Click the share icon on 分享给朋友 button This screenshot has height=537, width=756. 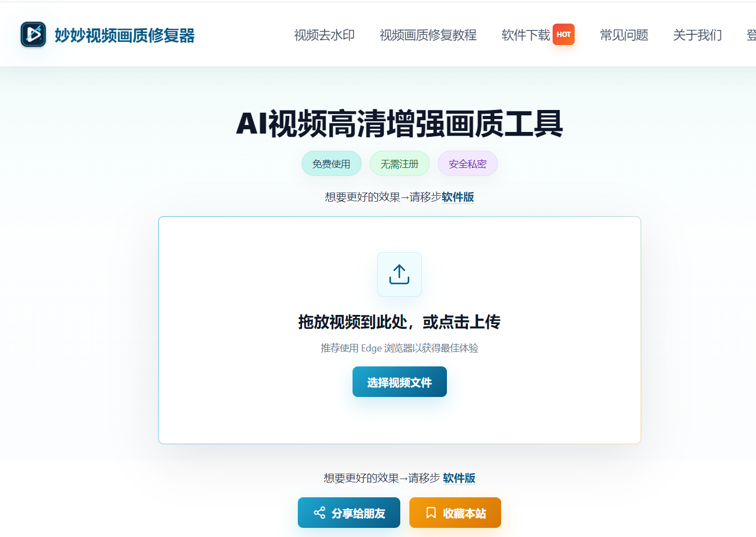[x=319, y=513]
